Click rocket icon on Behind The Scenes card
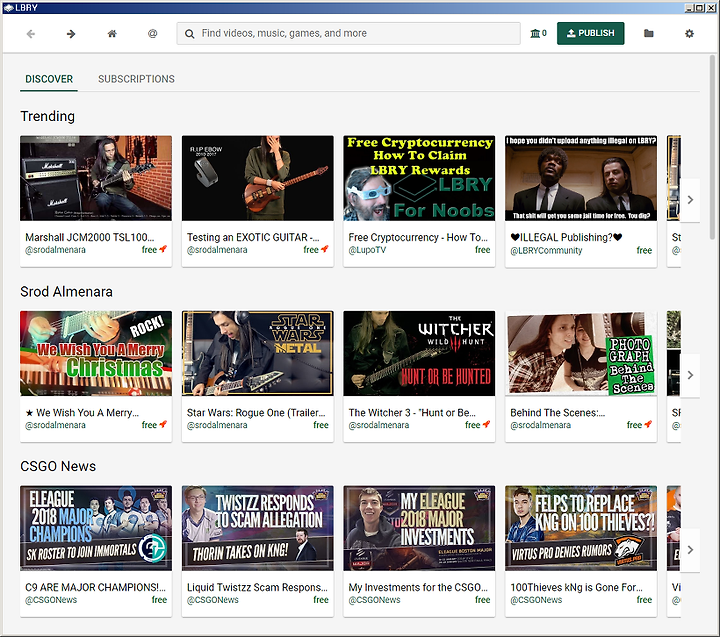Screen dimensions: 720x637 click(x=648, y=424)
